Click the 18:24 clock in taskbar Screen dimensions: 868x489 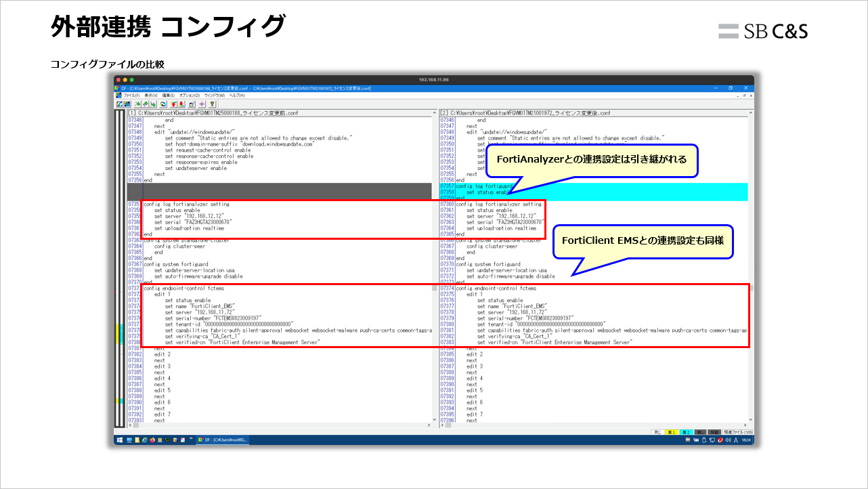tap(745, 440)
